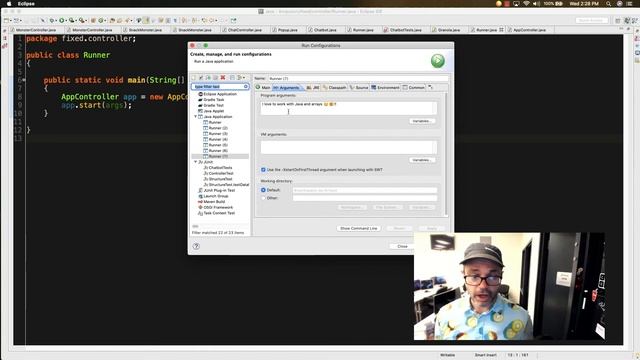Select the Runner (6) configuration
The width and height of the screenshot is (640, 360).
pyautogui.click(x=216, y=151)
